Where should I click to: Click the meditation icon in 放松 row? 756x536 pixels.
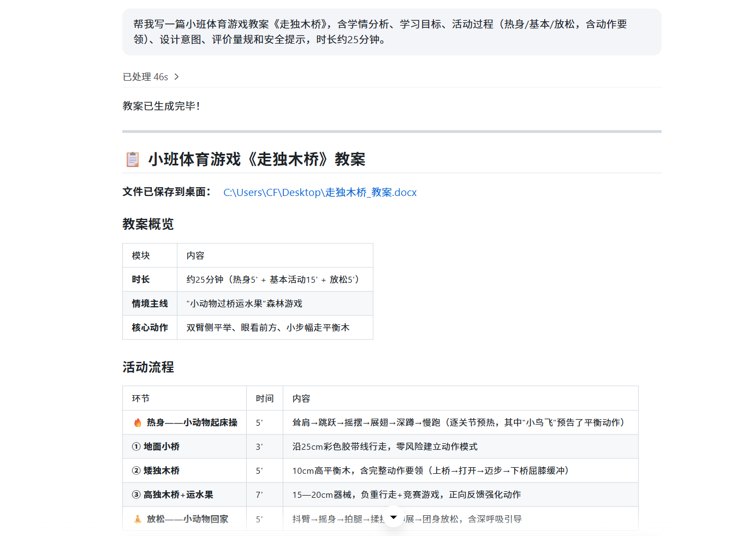(138, 519)
